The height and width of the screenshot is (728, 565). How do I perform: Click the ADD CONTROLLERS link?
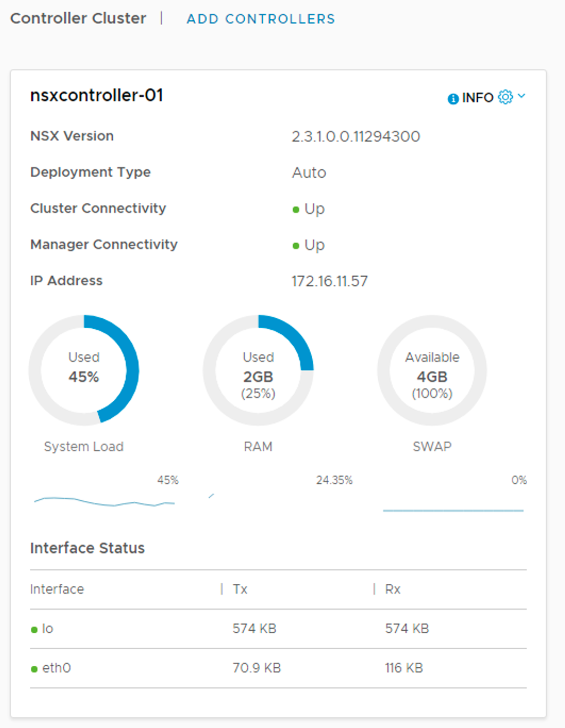(261, 19)
